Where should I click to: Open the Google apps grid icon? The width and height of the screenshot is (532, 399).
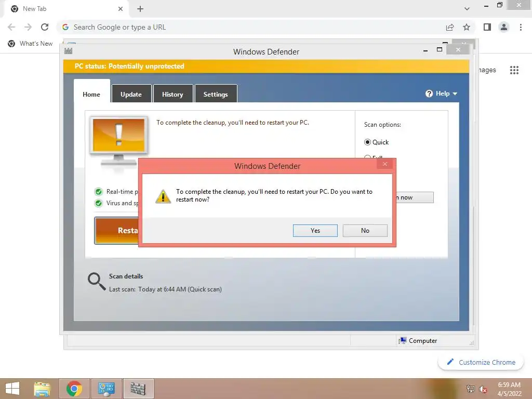pos(514,70)
